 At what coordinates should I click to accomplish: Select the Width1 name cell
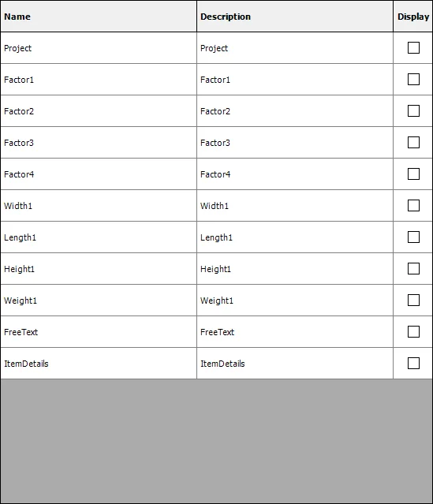pyautogui.click(x=99, y=205)
